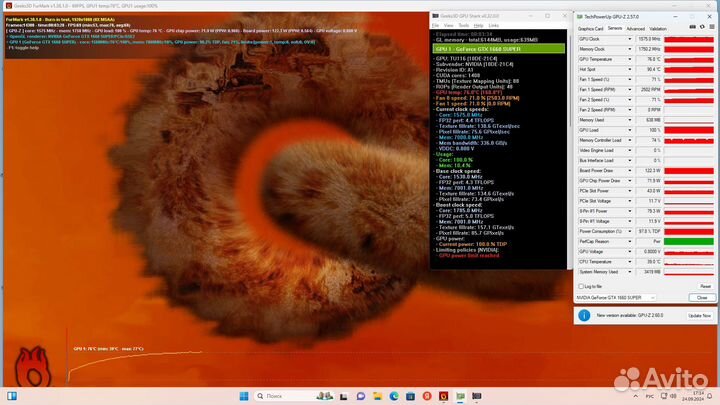Image resolution: width=720 pixels, height=405 pixels.
Task: Open the GPU Temperature sensor dropdown
Action: [x=629, y=59]
